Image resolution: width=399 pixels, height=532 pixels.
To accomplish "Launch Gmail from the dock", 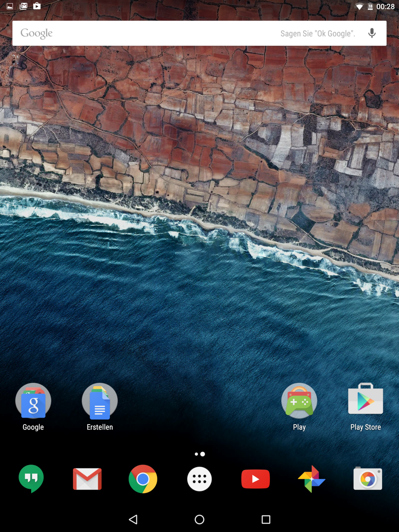I will (x=87, y=479).
